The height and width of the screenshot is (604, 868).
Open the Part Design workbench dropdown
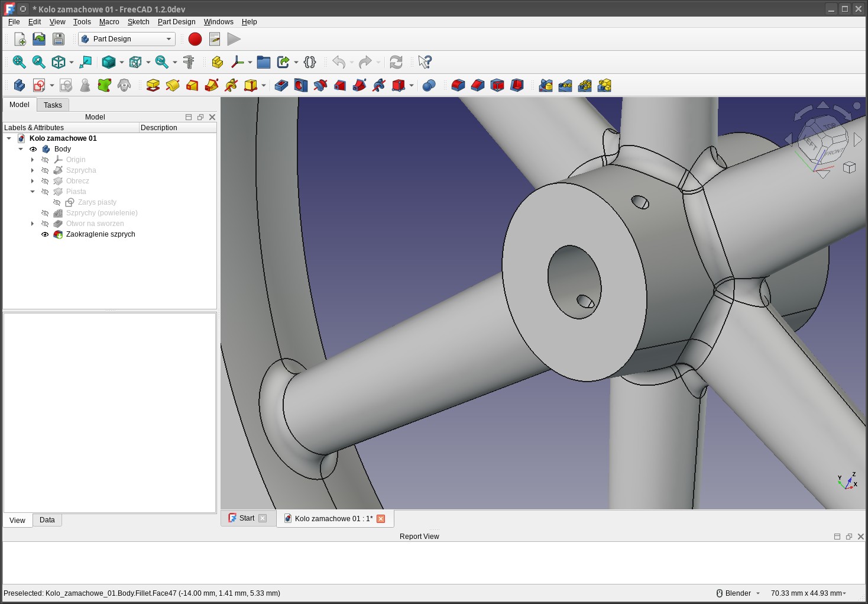coord(127,39)
